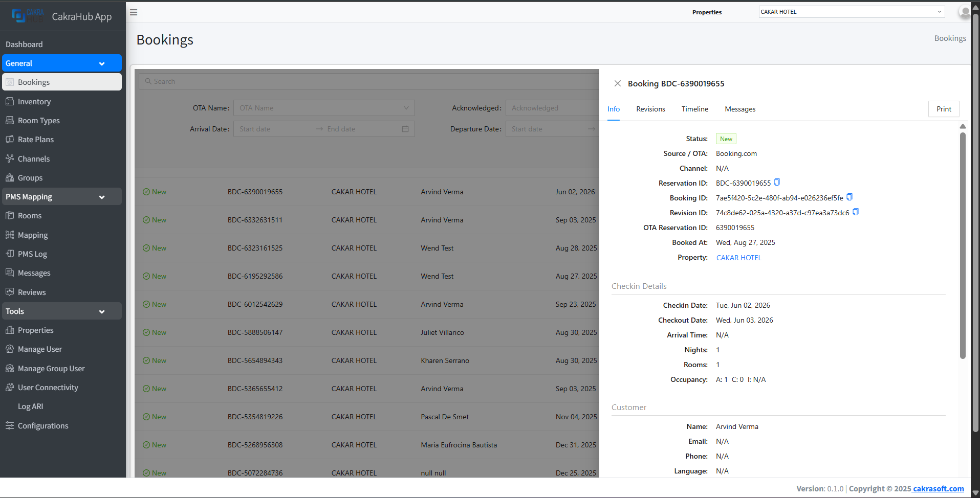Open the OTA Name dropdown filter

pos(324,108)
